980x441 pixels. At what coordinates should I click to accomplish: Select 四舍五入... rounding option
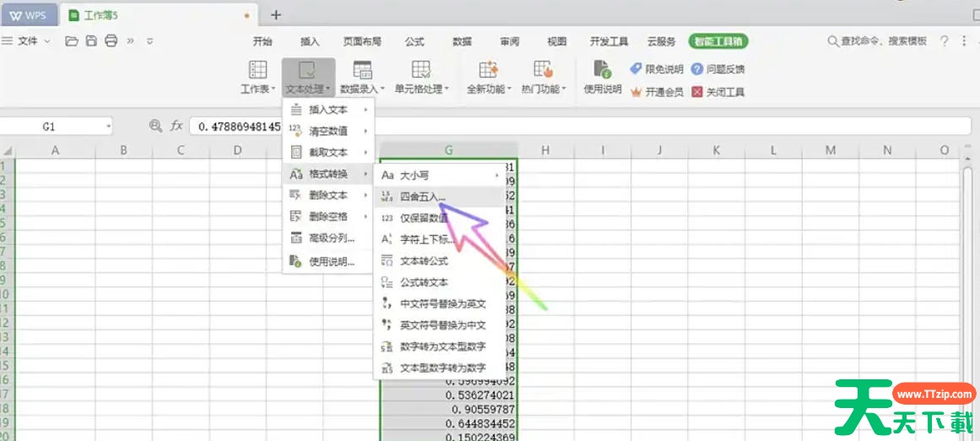coord(440,197)
